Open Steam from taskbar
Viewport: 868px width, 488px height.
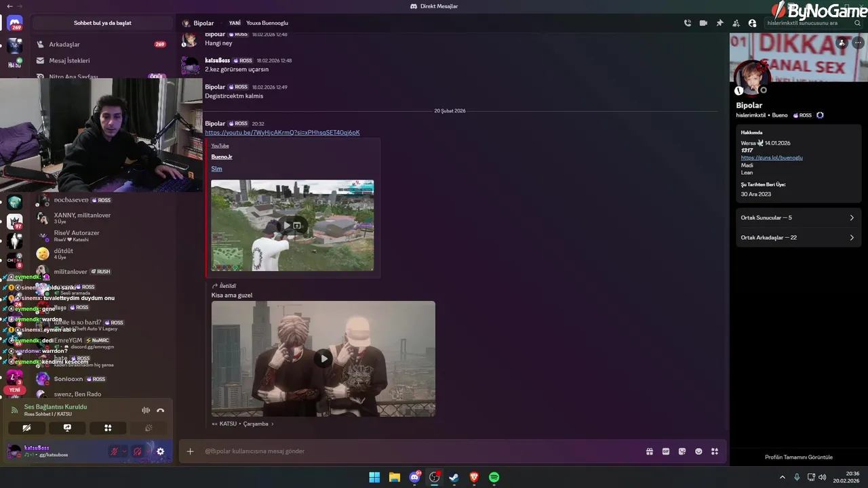[x=454, y=477]
